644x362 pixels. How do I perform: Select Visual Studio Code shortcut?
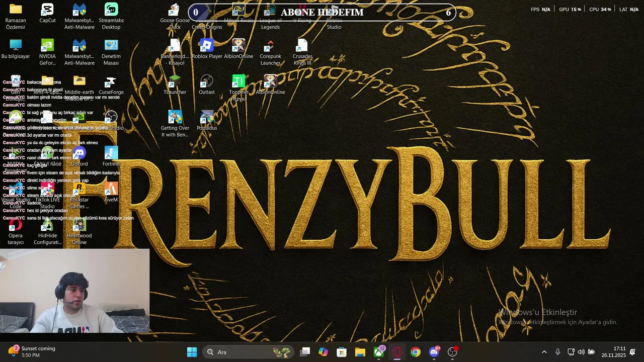pyautogui.click(x=16, y=196)
